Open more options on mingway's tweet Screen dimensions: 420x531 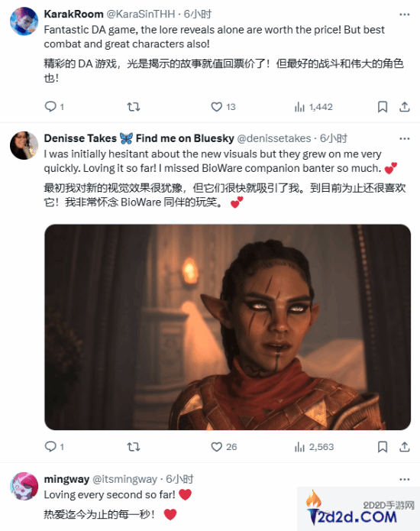tap(405, 480)
